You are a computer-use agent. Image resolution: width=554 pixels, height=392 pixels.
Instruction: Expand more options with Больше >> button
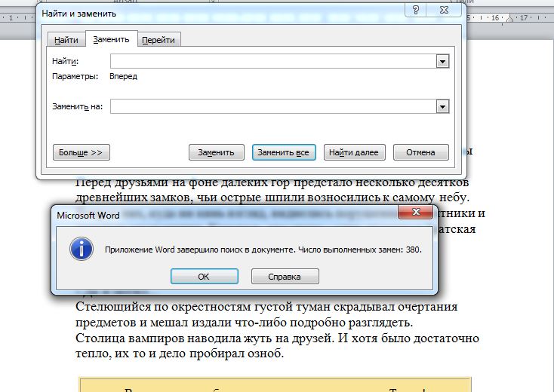[81, 152]
